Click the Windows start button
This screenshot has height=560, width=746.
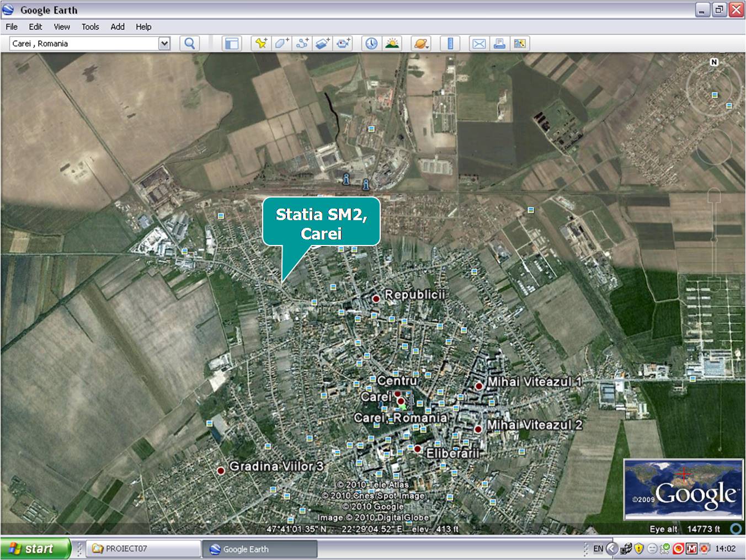pos(34,549)
